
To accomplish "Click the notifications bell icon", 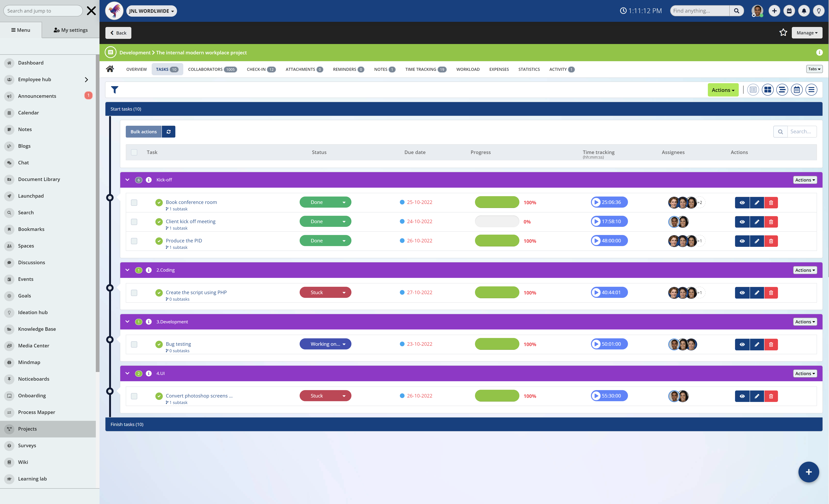I will pyautogui.click(x=804, y=11).
